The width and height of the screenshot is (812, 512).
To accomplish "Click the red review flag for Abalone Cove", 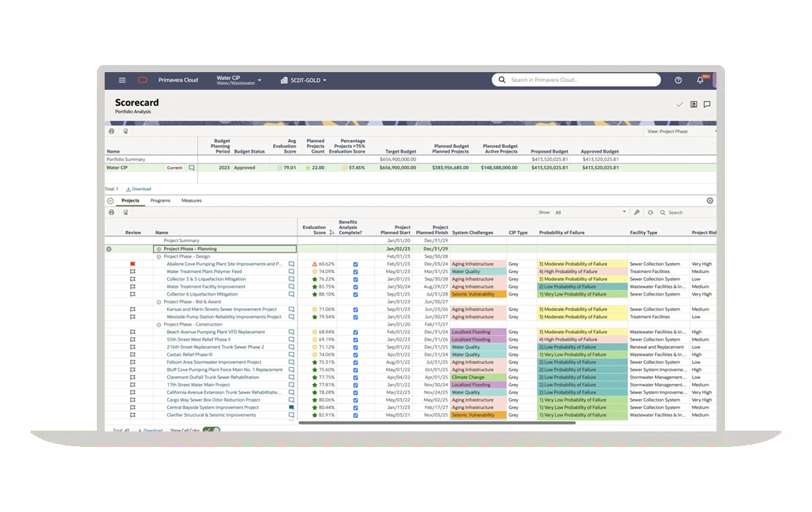I will (132, 264).
